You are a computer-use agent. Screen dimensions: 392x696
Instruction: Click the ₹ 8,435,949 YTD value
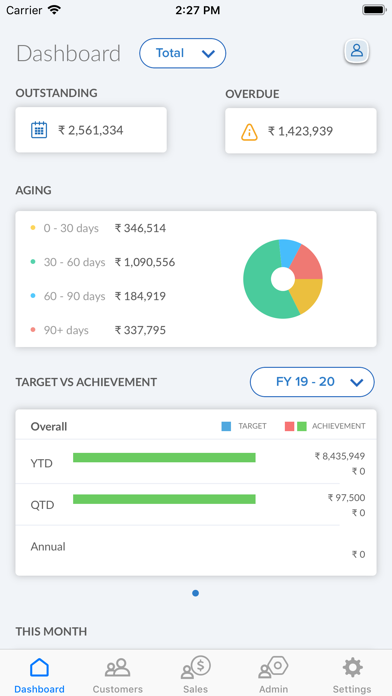tap(340, 456)
